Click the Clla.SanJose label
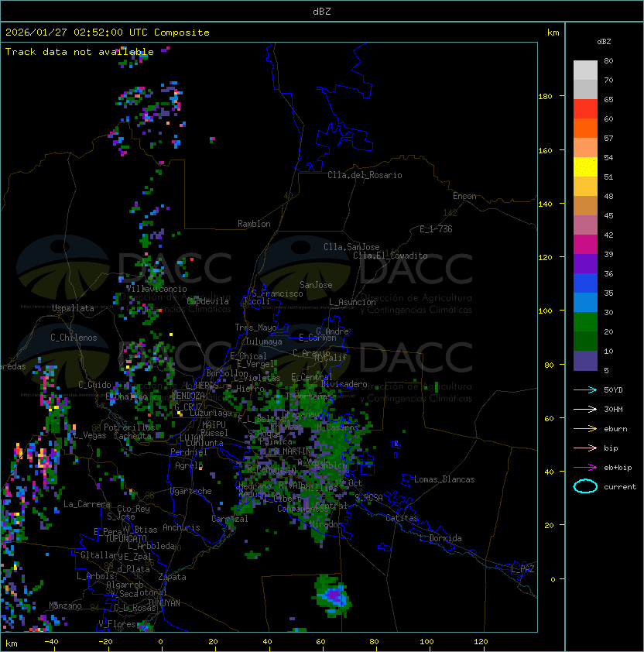Viewport: 644px width, 652px height. tap(351, 247)
